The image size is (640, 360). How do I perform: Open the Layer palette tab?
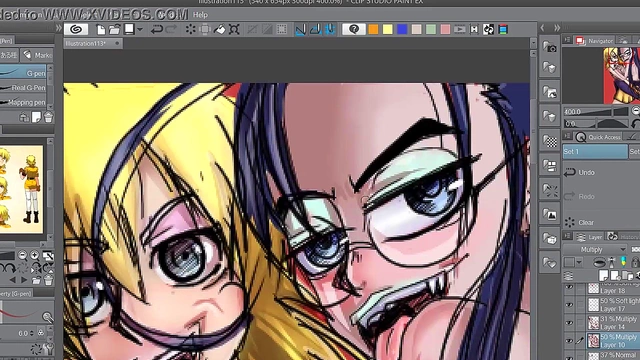point(589,237)
